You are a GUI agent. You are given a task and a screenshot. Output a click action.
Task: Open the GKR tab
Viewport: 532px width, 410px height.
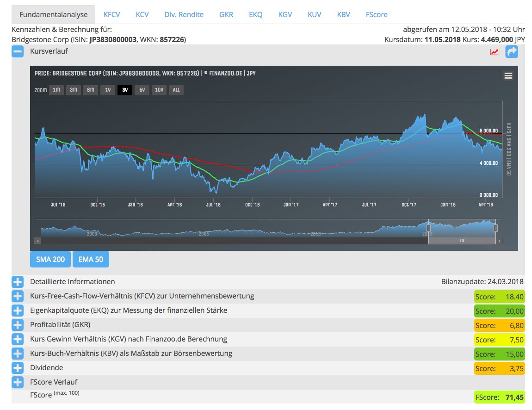[x=226, y=15]
